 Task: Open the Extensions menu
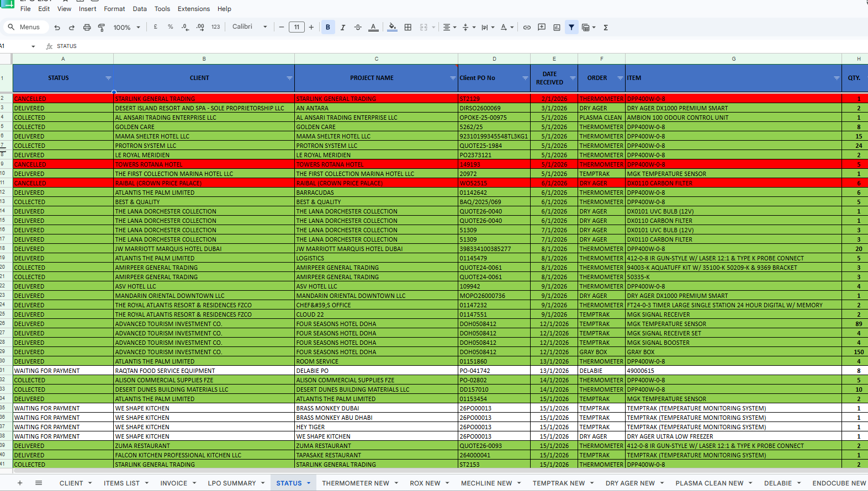(194, 9)
